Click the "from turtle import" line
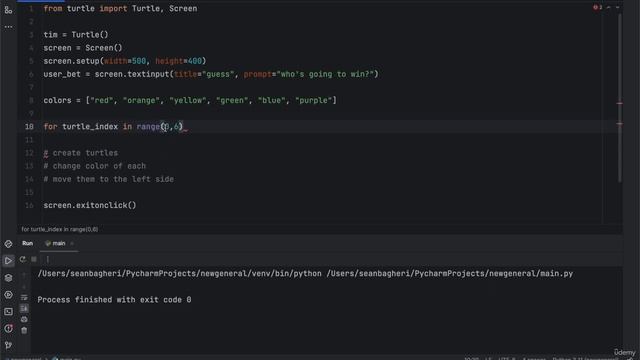 coord(120,9)
